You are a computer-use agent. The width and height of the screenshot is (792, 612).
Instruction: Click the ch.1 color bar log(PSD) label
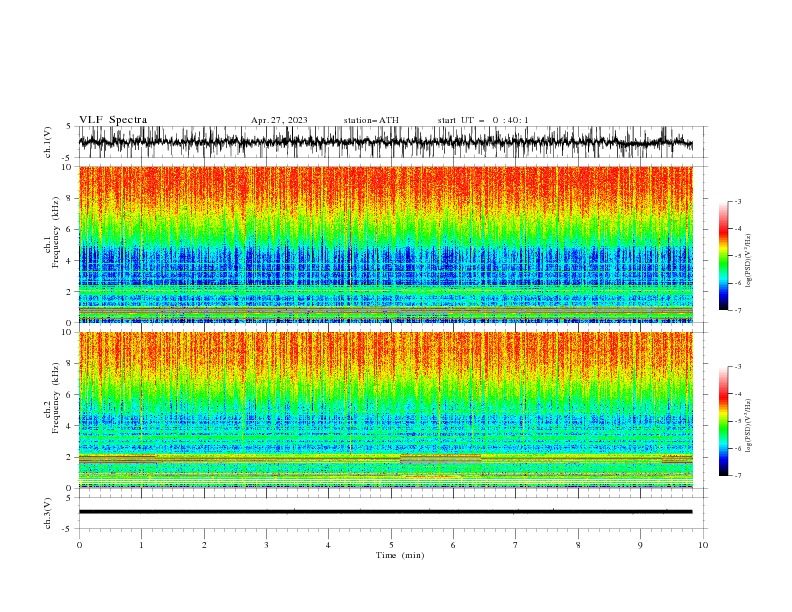[x=748, y=260]
